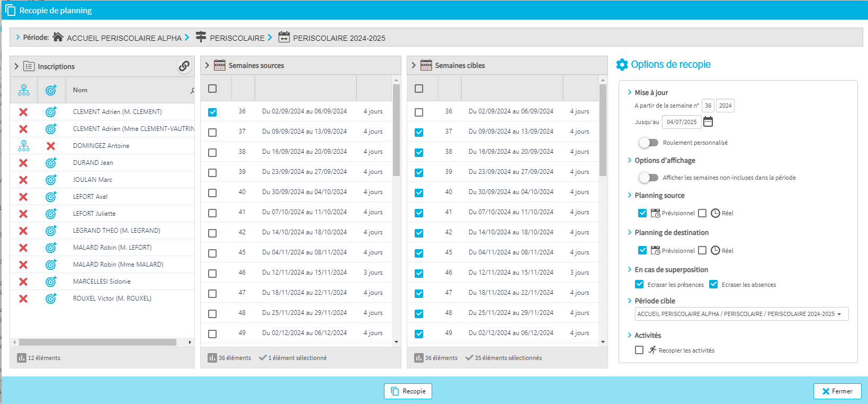Click the week number 36 input field
Image resolution: width=868 pixels, height=404 pixels.
click(708, 106)
